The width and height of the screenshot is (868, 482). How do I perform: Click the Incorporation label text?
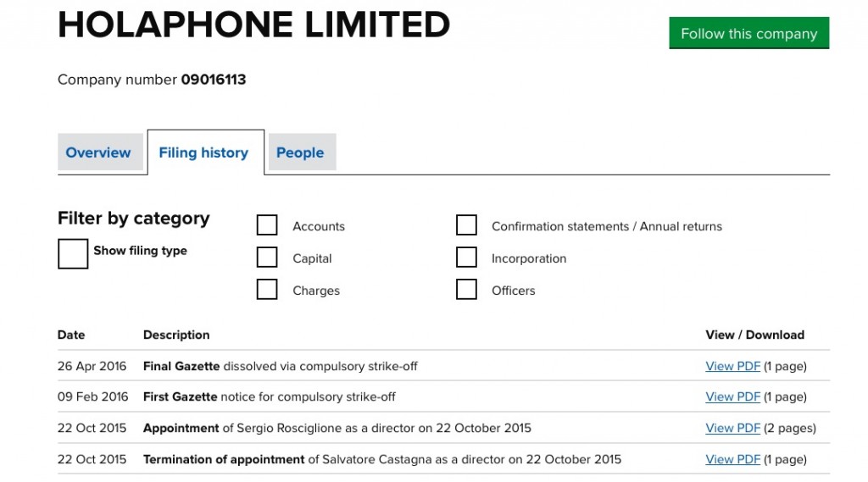coord(529,258)
